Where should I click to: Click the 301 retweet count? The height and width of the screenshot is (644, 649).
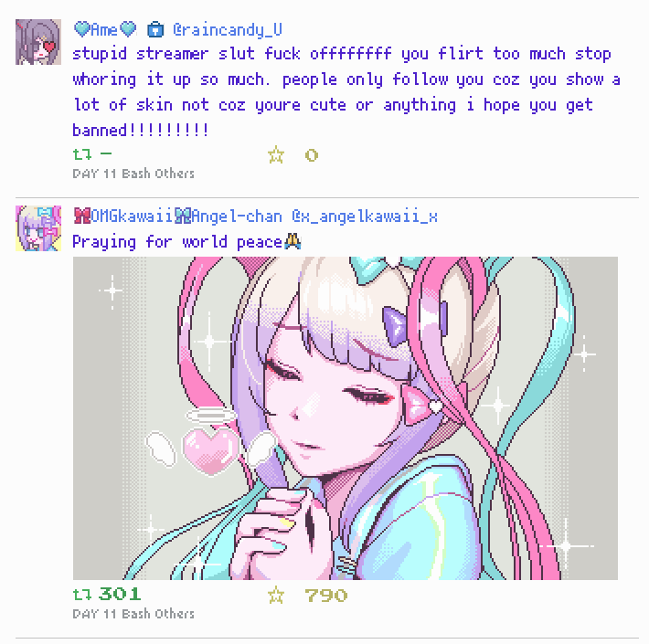pos(120,595)
